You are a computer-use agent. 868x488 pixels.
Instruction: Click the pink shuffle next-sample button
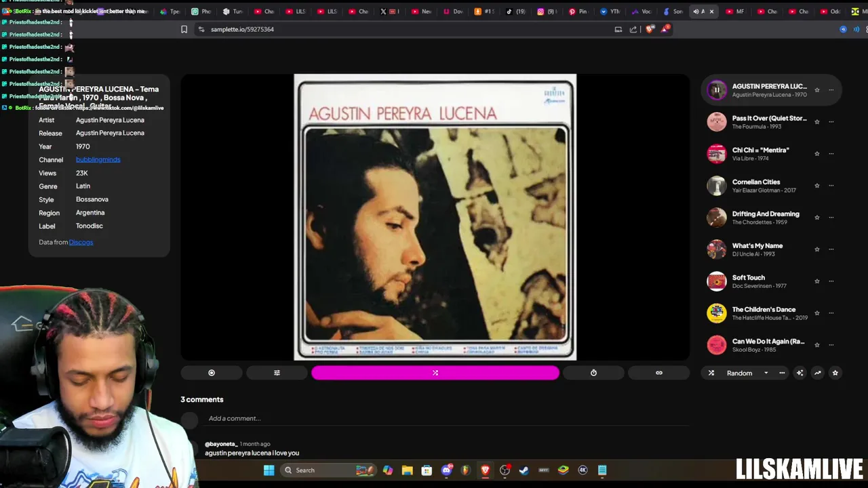tap(435, 373)
